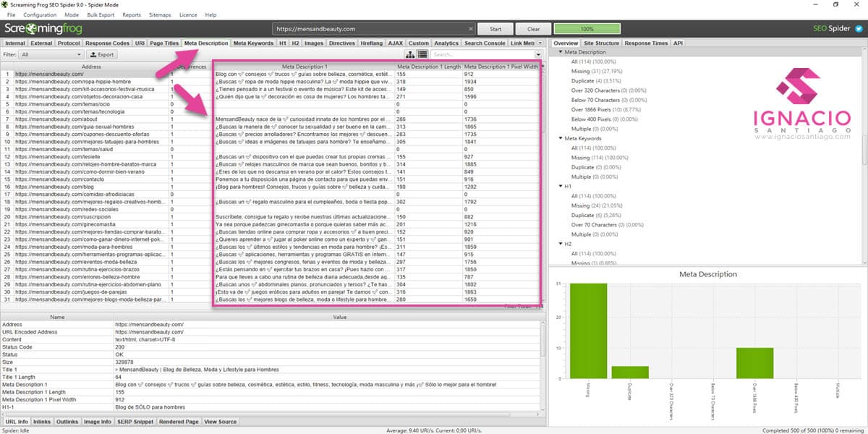Open the Overview tab in right panel

click(x=566, y=43)
